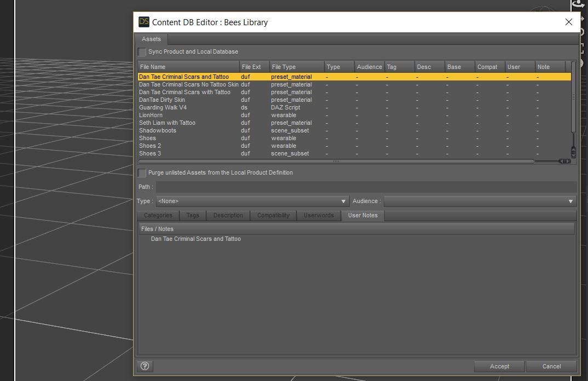This screenshot has height=381, width=588.
Task: Open the Audience dropdown
Action: pyautogui.click(x=480, y=201)
